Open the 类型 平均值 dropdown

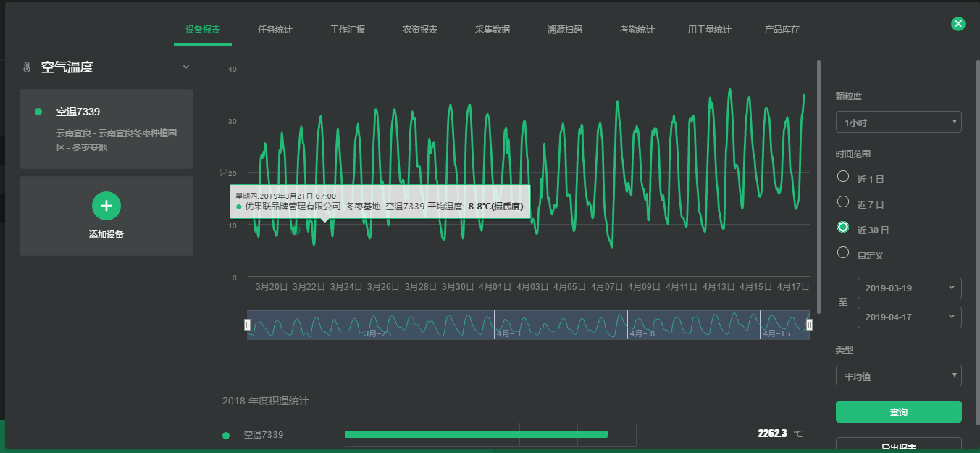898,376
